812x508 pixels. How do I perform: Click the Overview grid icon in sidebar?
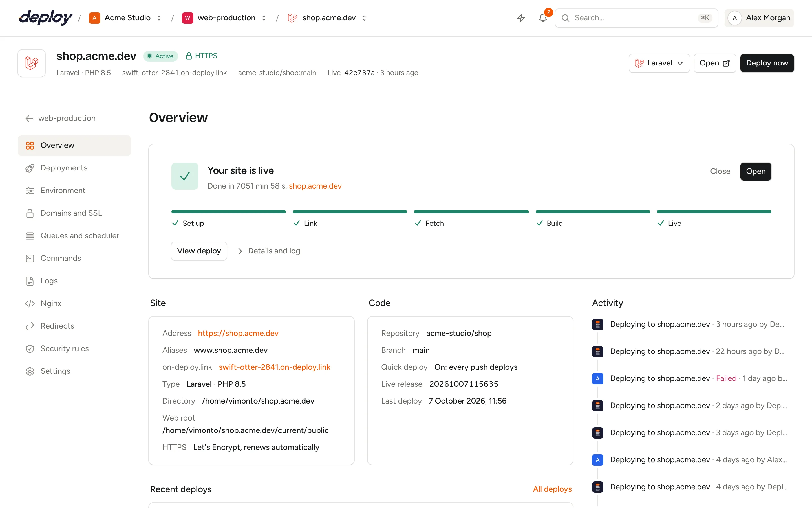pyautogui.click(x=30, y=145)
